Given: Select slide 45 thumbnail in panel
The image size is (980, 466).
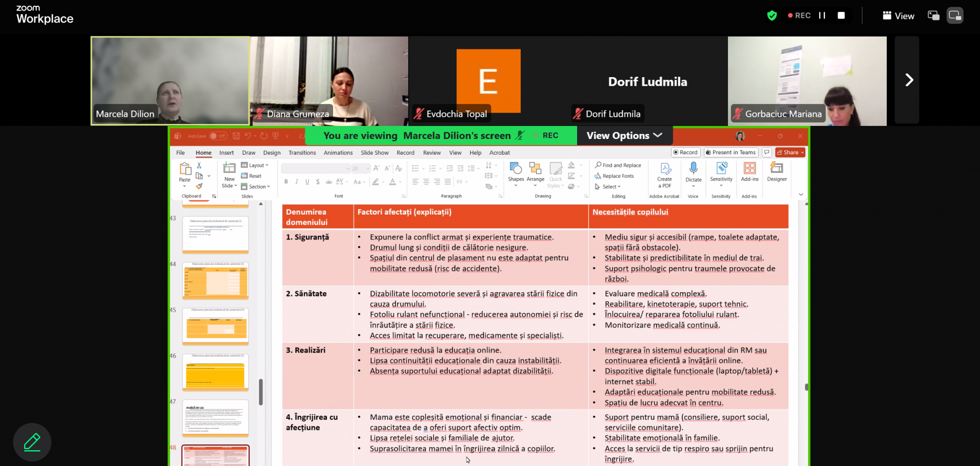Looking at the screenshot, I should click(215, 326).
